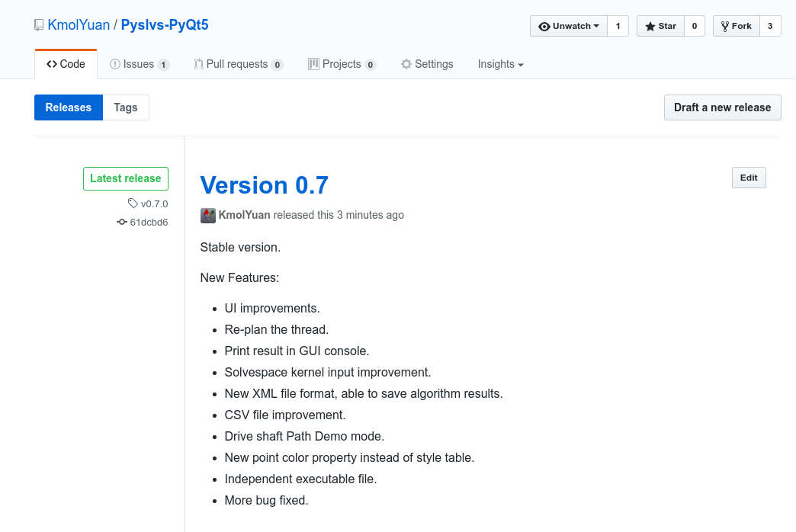The height and width of the screenshot is (532, 796).
Task: Expand the Insights dropdown
Action: [x=500, y=64]
